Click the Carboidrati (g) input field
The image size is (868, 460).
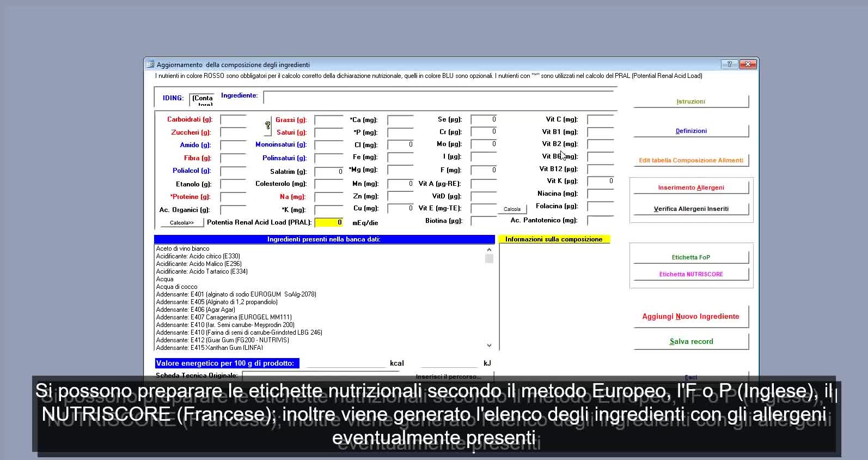point(233,120)
